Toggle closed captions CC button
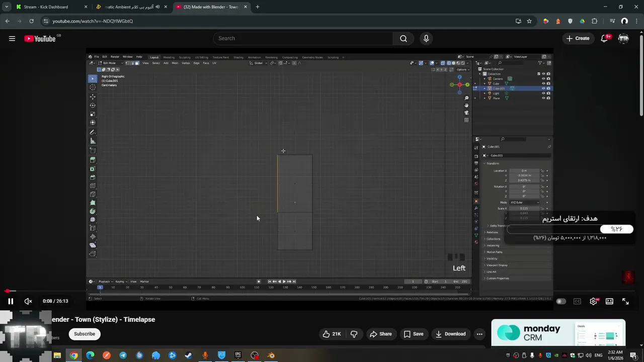644x362 pixels. [577, 301]
